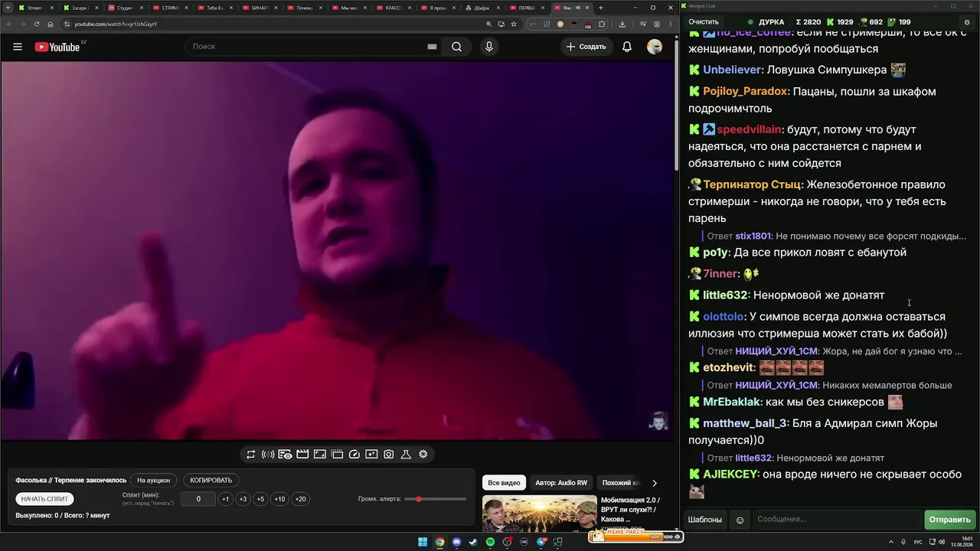Screen dimensions: 980x551
Task: Start voice search with the microphone
Action: [x=489, y=47]
